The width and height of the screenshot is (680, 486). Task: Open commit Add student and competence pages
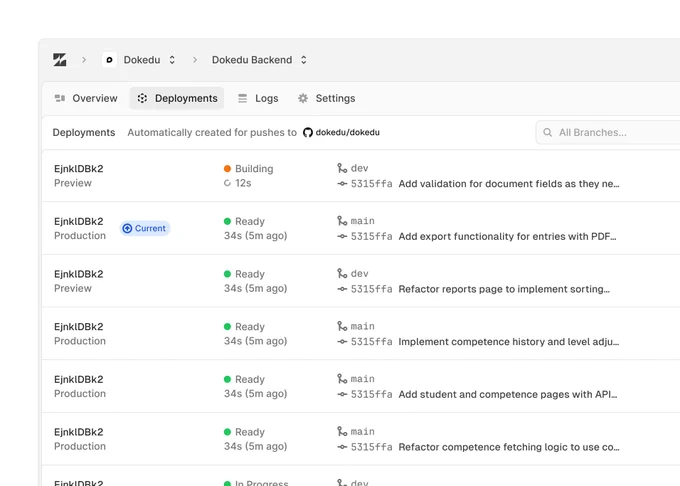[508, 395]
